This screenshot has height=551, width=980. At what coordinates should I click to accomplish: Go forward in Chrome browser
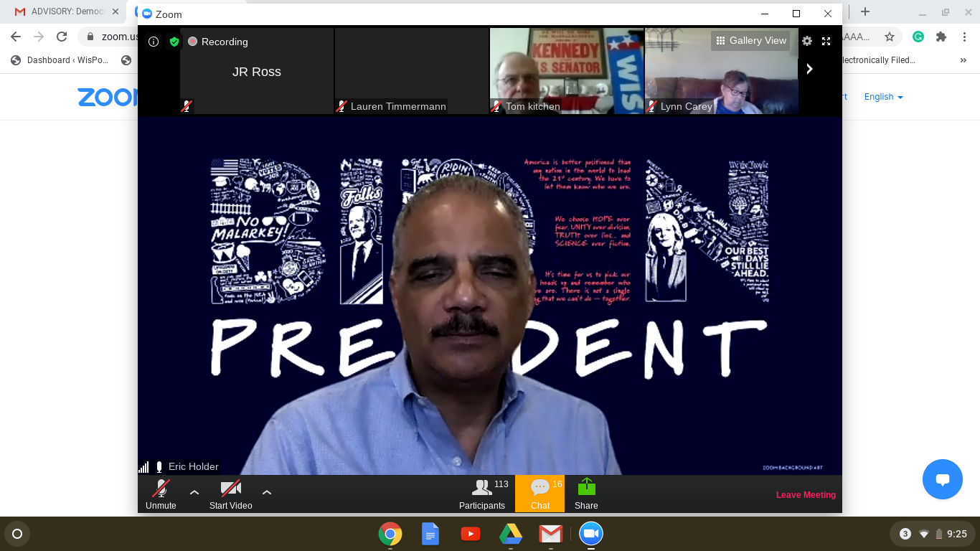tap(39, 37)
